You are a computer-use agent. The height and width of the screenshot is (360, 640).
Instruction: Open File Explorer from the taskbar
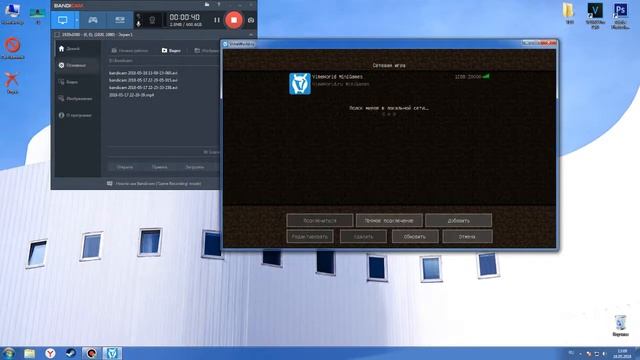tap(29, 353)
